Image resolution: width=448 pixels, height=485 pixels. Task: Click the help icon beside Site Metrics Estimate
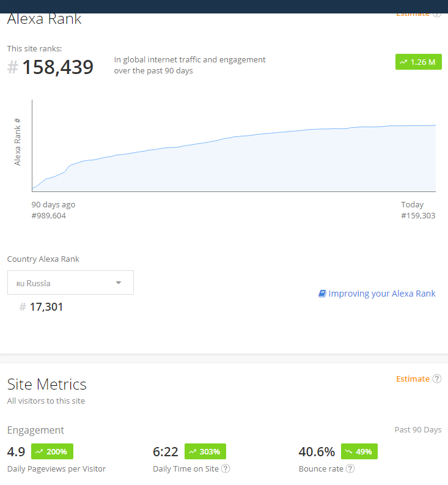click(x=437, y=379)
